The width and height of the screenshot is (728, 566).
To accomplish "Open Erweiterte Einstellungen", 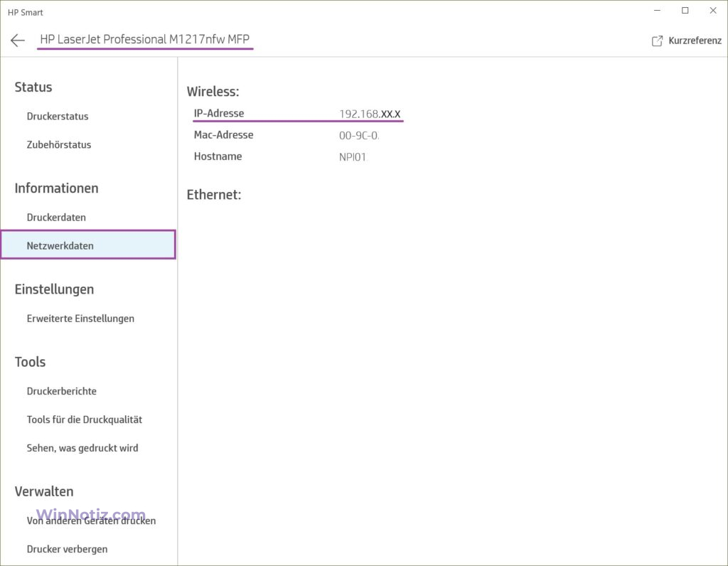I will pos(80,319).
